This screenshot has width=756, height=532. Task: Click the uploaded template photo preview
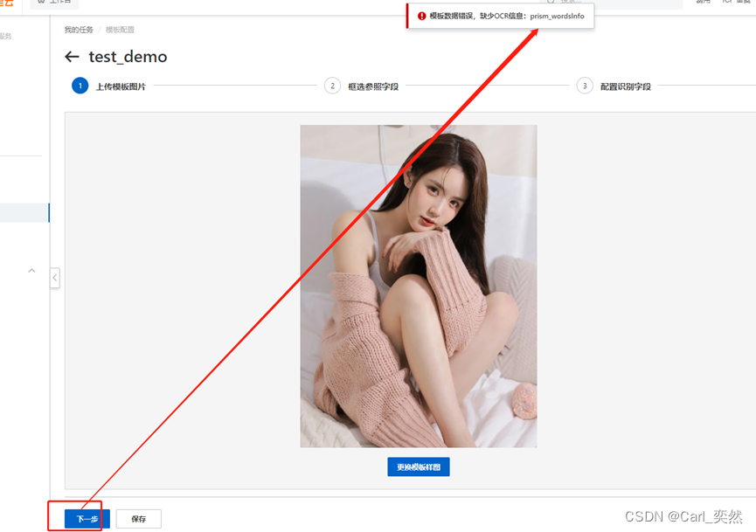tap(418, 286)
